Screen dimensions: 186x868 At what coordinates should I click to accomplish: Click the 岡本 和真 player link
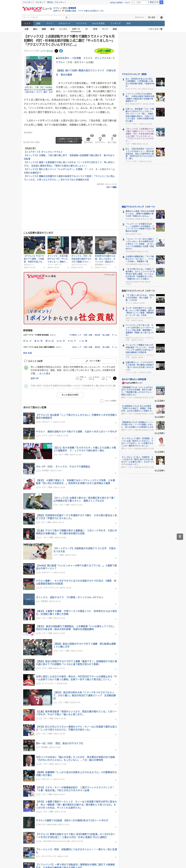tap(28, 353)
